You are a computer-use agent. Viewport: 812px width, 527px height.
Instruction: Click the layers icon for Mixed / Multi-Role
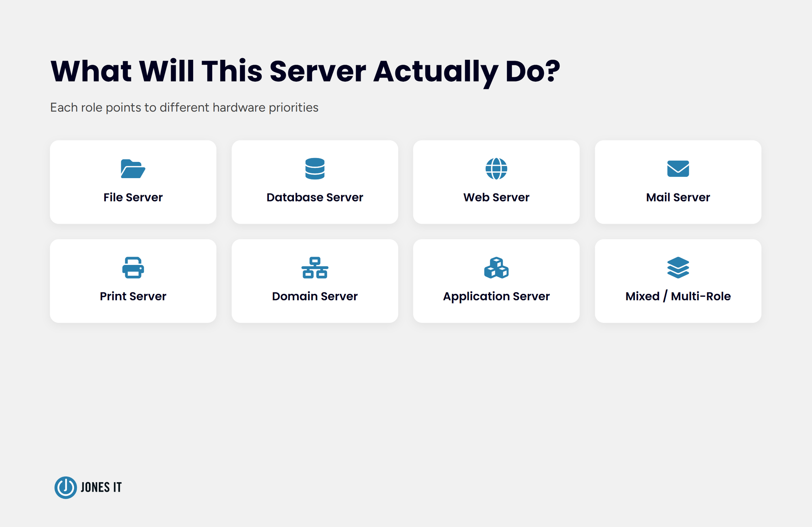pos(678,268)
